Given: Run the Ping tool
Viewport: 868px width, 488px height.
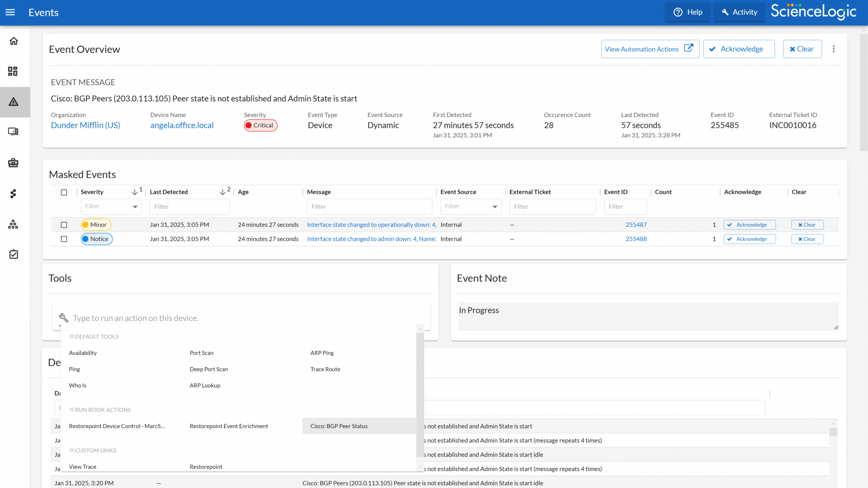Looking at the screenshot, I should click(74, 369).
